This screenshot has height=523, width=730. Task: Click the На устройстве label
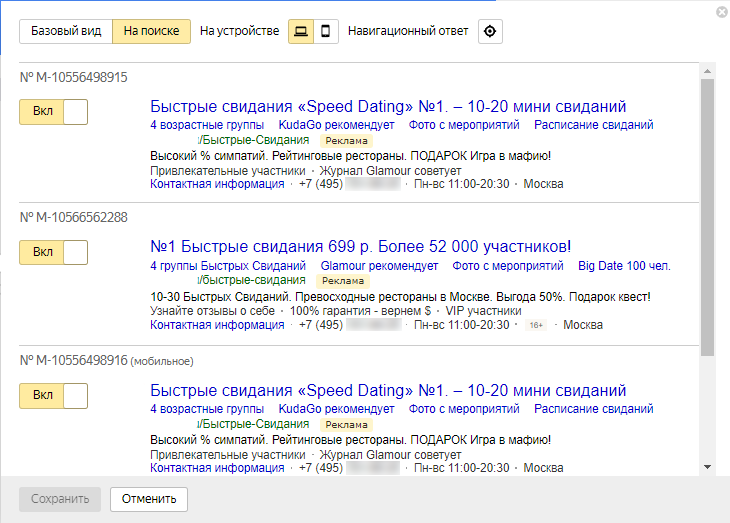(239, 31)
